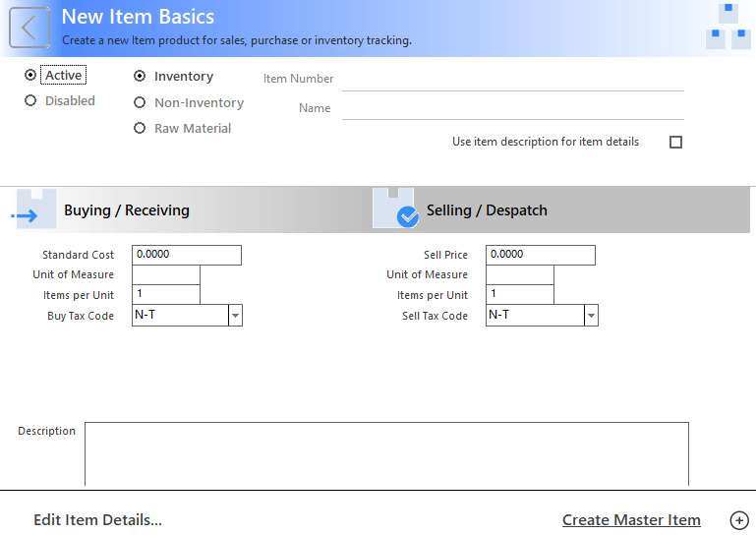Click the back arrow icon
The image size is (756, 535).
(29, 28)
